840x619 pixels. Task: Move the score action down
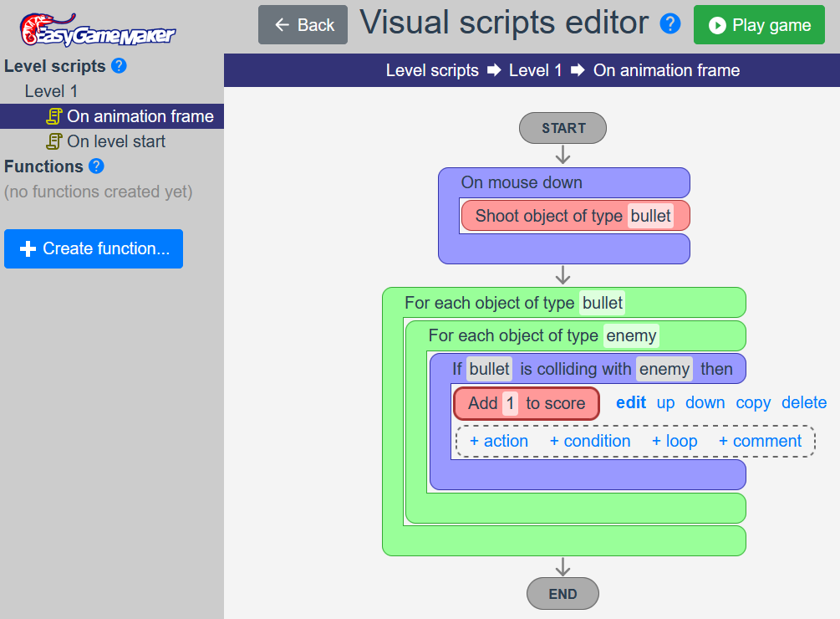(x=705, y=402)
